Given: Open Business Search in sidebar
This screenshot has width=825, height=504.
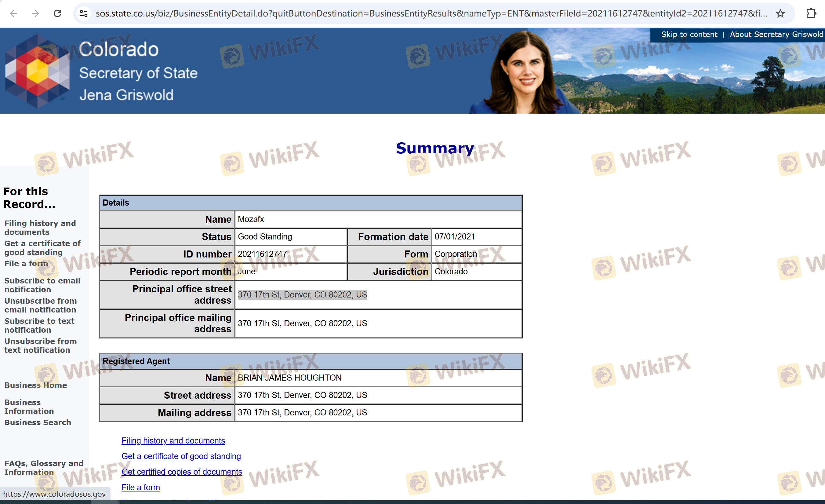Looking at the screenshot, I should tap(38, 422).
